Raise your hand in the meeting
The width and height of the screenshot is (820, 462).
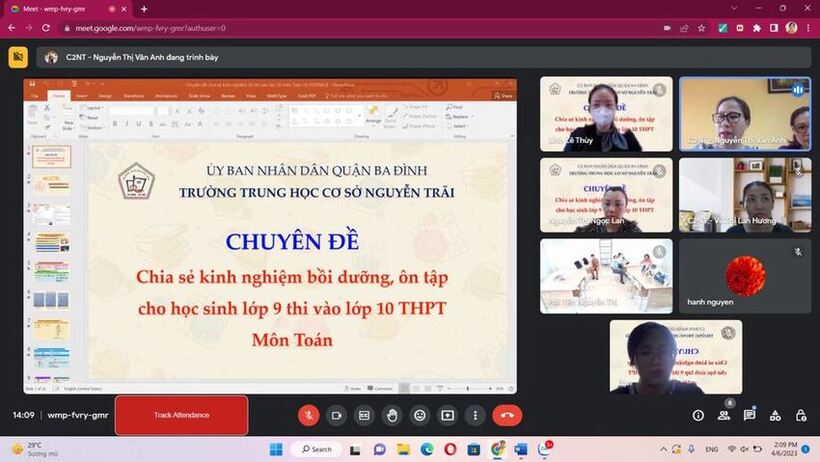pyautogui.click(x=392, y=415)
